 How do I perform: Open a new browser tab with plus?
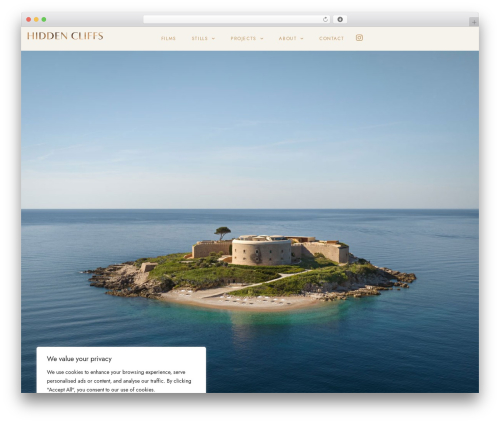(474, 22)
